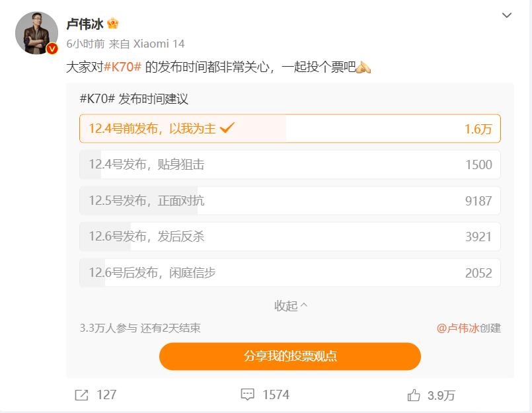Open the @卢伟冰 creator link

tap(457, 328)
